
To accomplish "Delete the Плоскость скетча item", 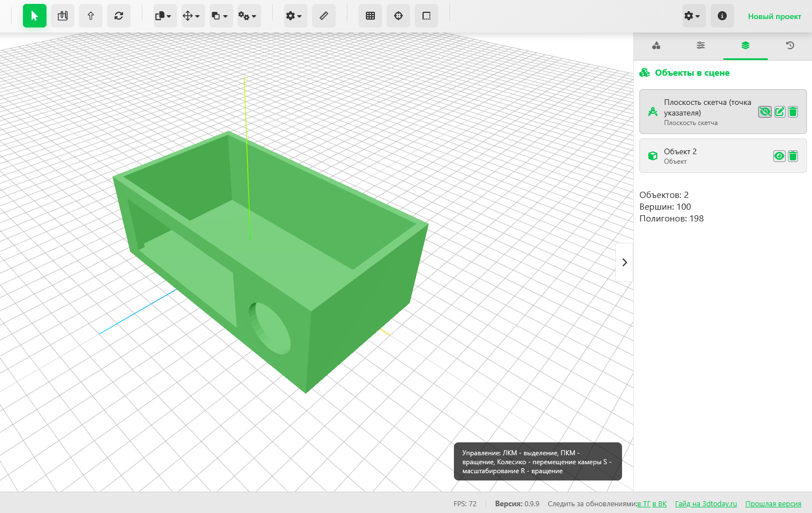I will (x=793, y=112).
